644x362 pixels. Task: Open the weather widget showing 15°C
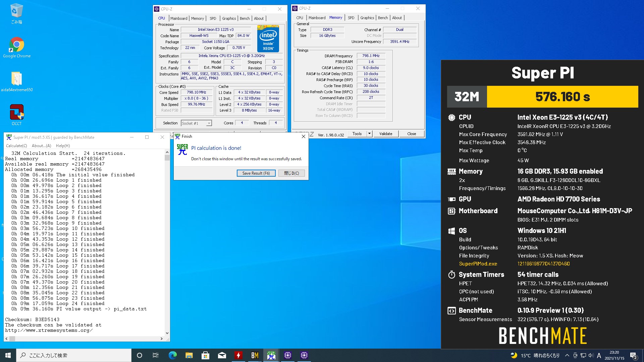click(535, 355)
